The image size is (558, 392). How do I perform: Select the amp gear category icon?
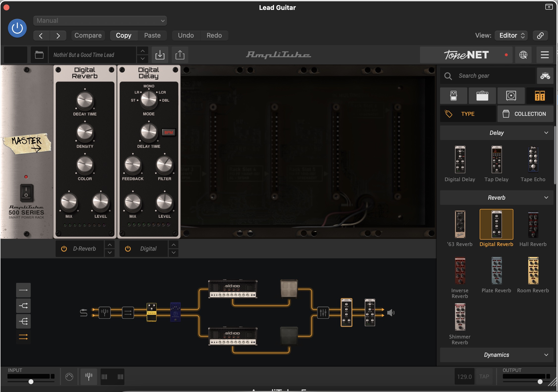coord(482,96)
